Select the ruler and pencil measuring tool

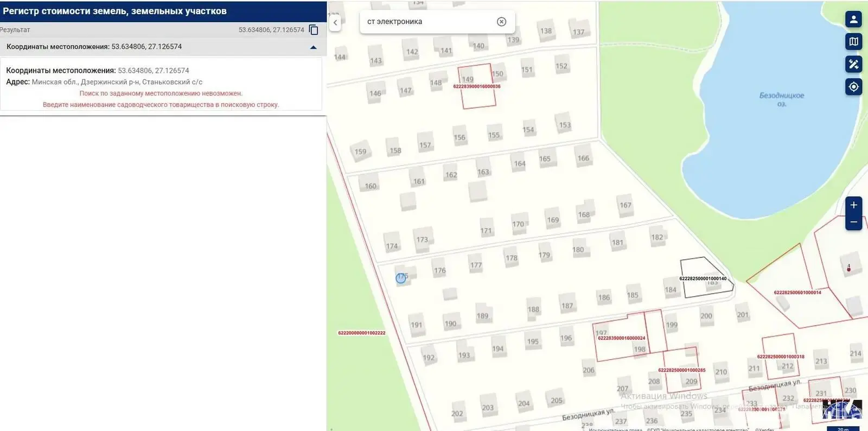(853, 64)
